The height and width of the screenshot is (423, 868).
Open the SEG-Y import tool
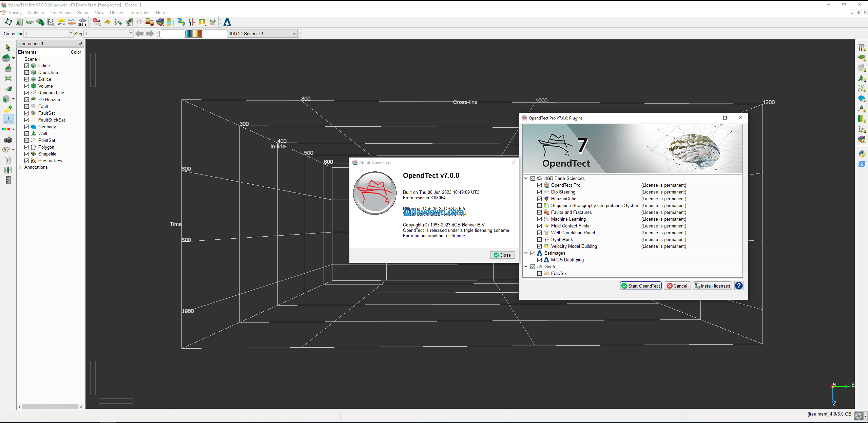(82, 22)
